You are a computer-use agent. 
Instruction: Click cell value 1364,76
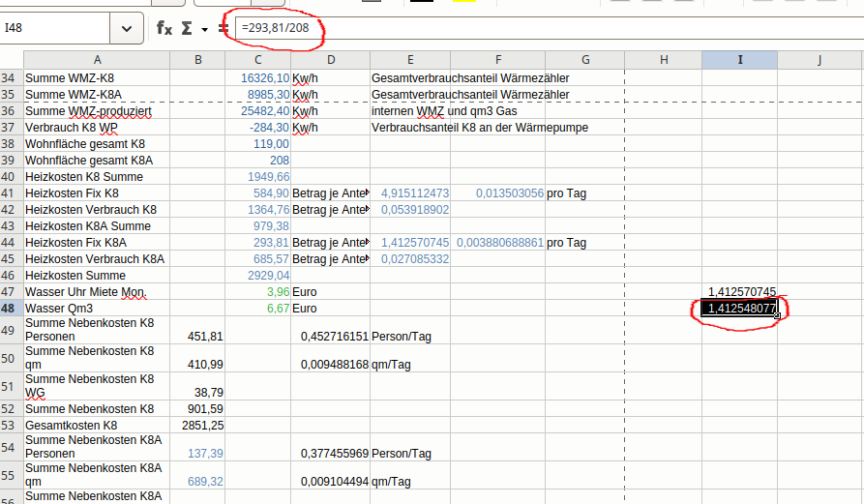point(258,210)
